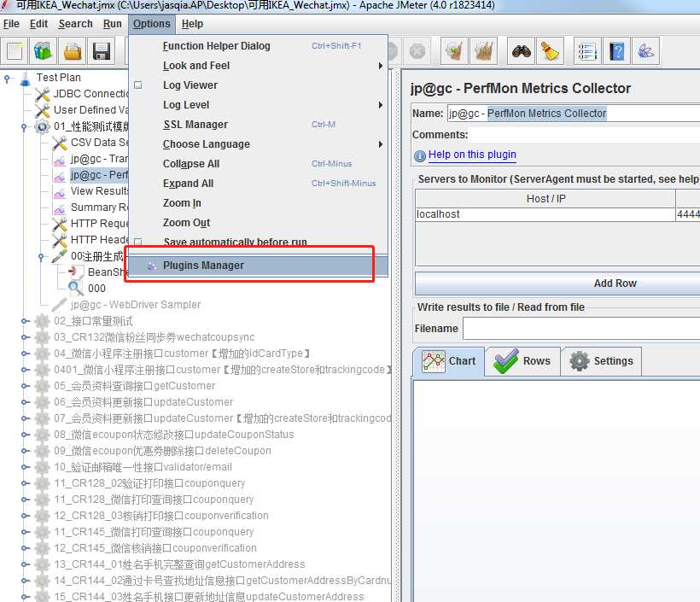Open the Log Level submenu
The image size is (700, 602).
[259, 105]
